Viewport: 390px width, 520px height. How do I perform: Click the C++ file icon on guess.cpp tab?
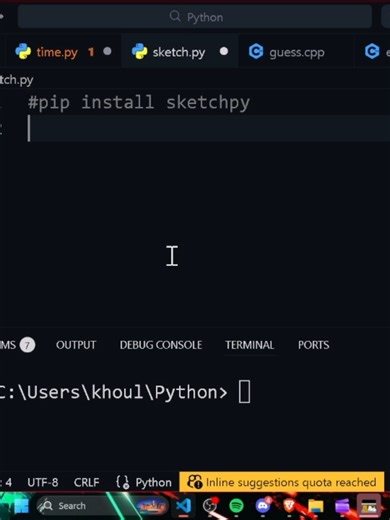(x=256, y=52)
